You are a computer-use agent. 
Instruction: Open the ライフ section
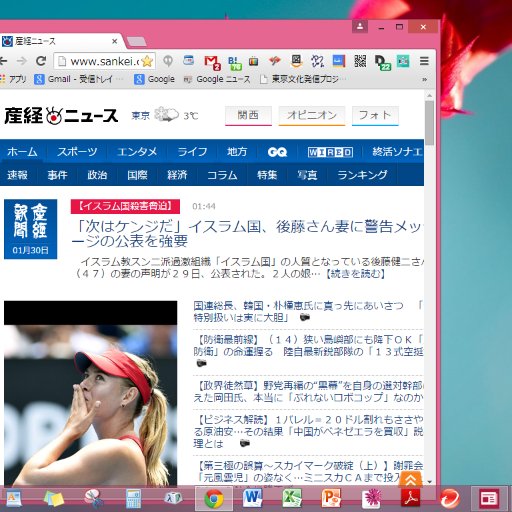coord(192,152)
